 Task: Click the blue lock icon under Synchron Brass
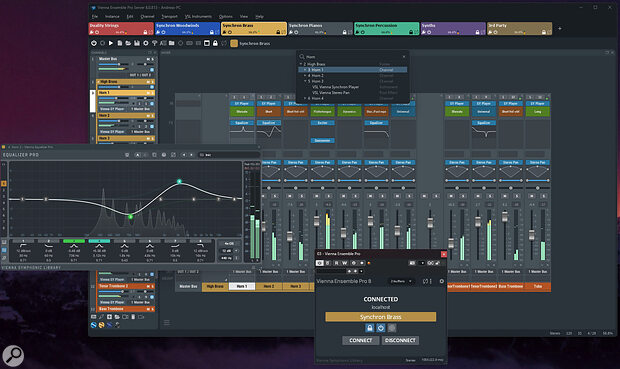click(369, 328)
